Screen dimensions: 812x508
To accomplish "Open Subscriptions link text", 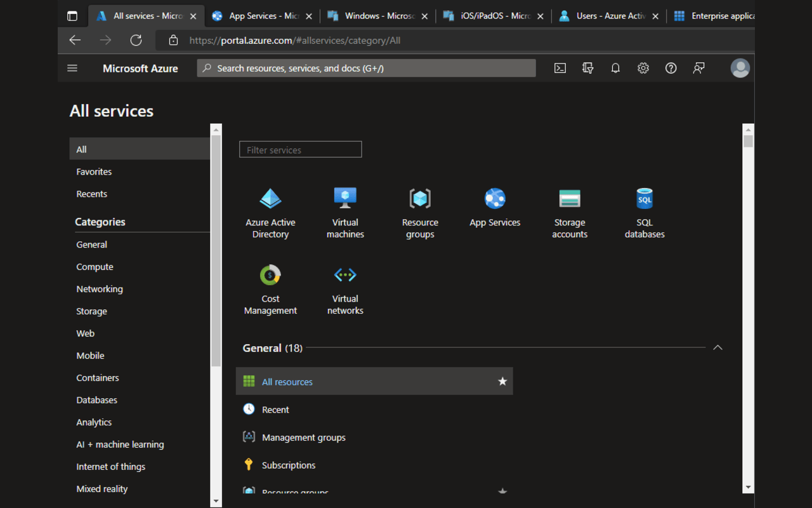I will 289,465.
